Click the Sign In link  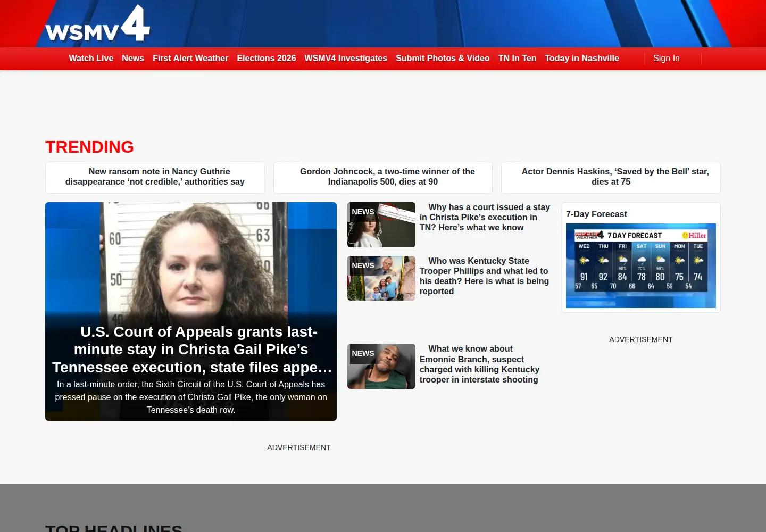click(x=667, y=59)
